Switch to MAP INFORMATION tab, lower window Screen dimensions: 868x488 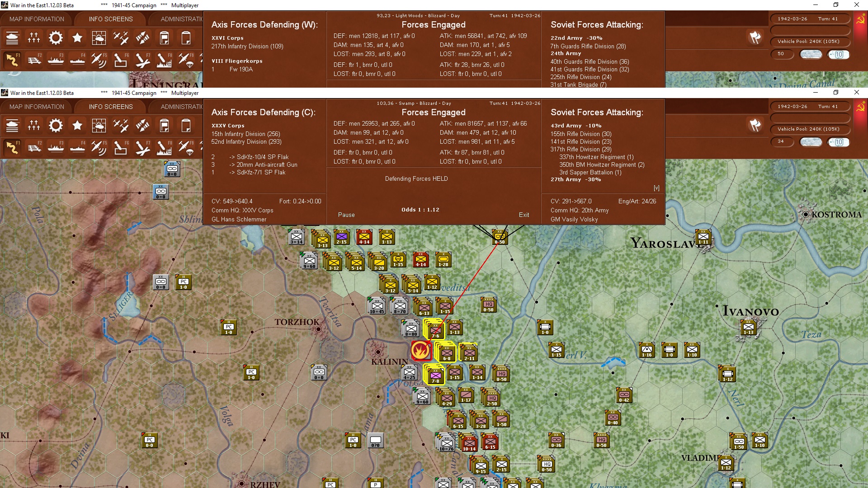37,107
